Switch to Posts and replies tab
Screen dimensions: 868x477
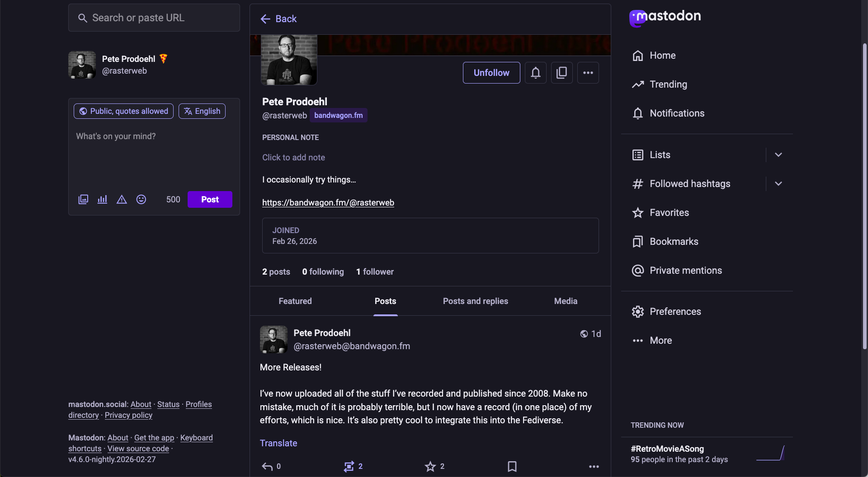(x=475, y=301)
